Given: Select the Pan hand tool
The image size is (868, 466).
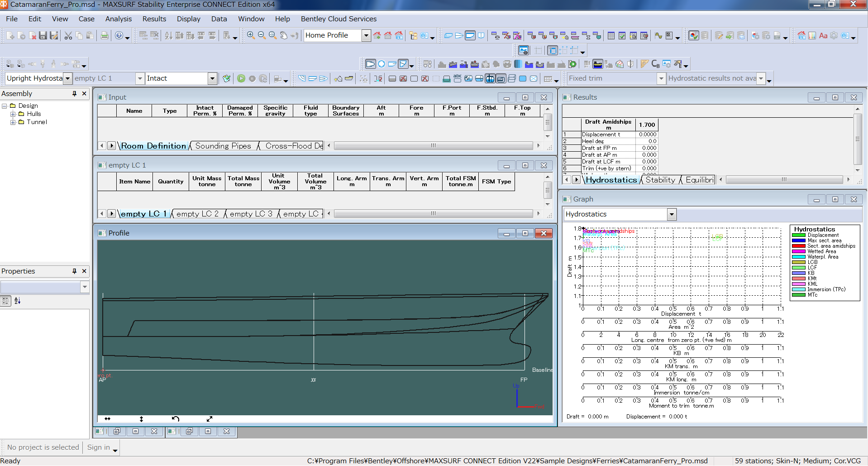Looking at the screenshot, I should click(x=284, y=35).
